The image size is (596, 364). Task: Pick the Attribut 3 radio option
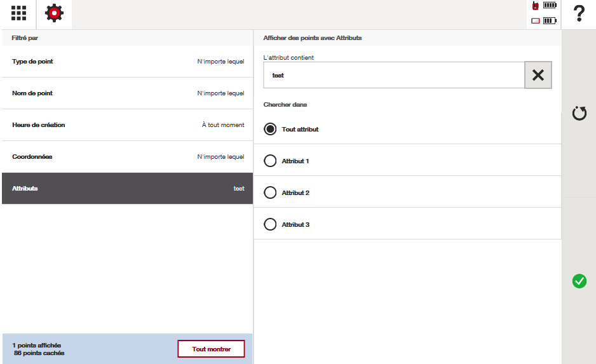[270, 224]
